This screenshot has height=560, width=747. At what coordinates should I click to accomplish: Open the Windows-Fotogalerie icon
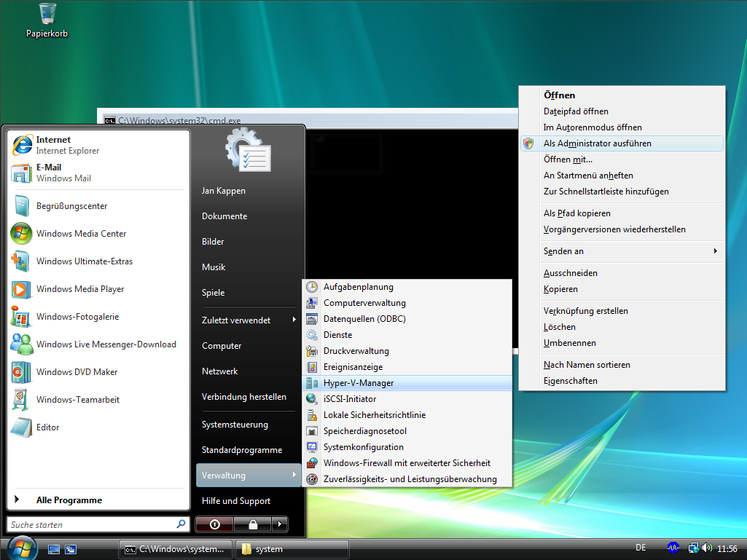click(x=22, y=317)
